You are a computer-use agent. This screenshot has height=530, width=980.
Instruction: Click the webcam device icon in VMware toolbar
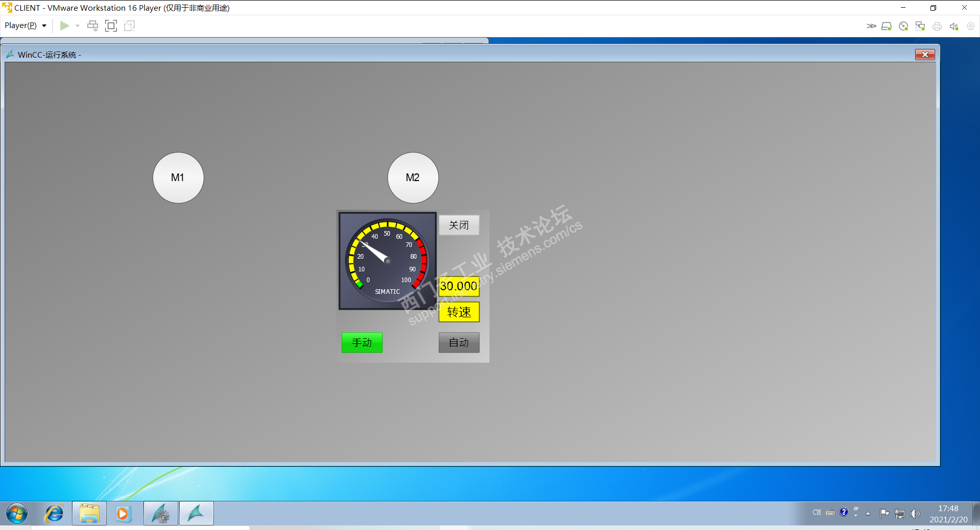click(971, 26)
